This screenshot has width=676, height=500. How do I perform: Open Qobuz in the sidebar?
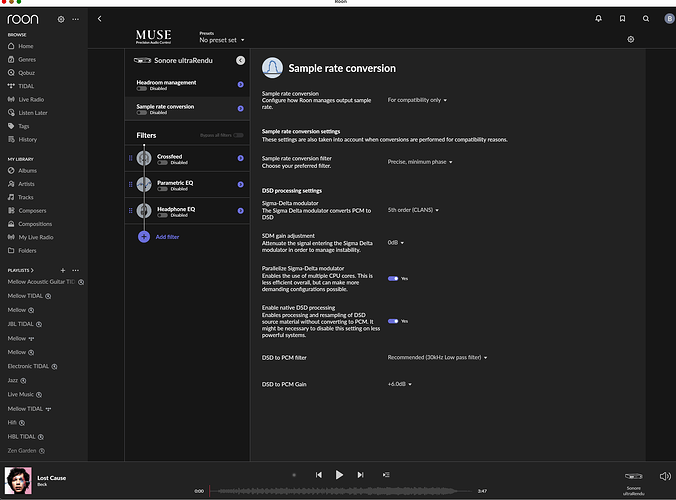[x=25, y=73]
